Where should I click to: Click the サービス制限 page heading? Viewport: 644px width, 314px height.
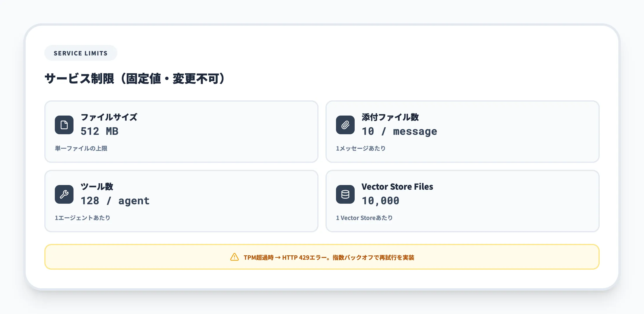(135, 78)
